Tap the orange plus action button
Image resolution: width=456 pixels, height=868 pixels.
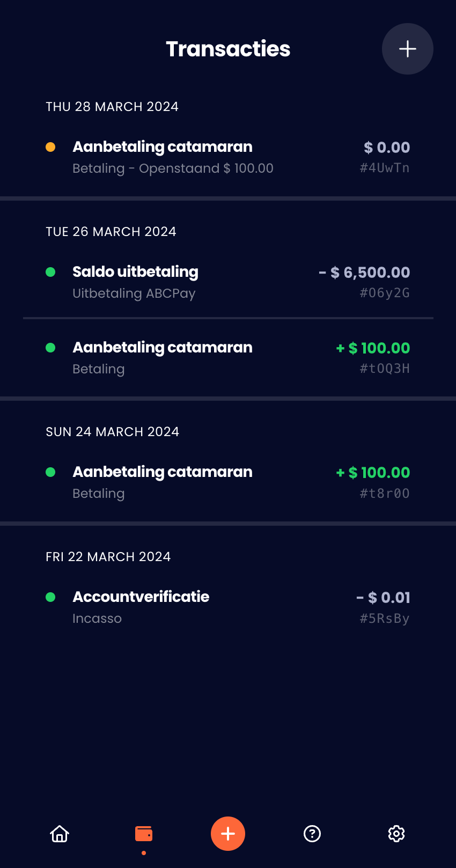(x=227, y=834)
